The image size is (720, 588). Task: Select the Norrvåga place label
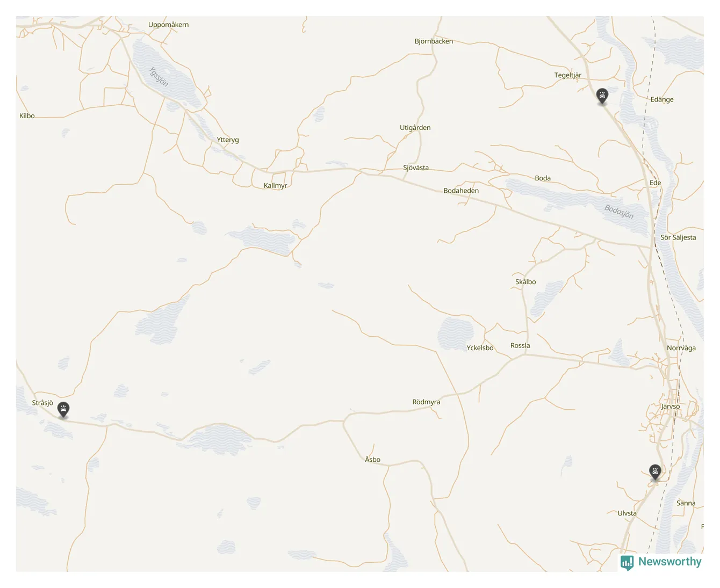click(681, 348)
